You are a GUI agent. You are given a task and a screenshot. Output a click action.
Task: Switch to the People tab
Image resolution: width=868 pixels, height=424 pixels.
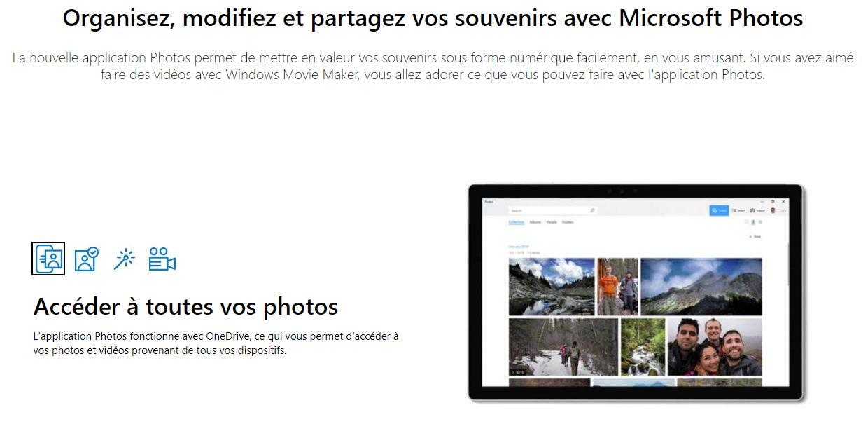pos(552,222)
